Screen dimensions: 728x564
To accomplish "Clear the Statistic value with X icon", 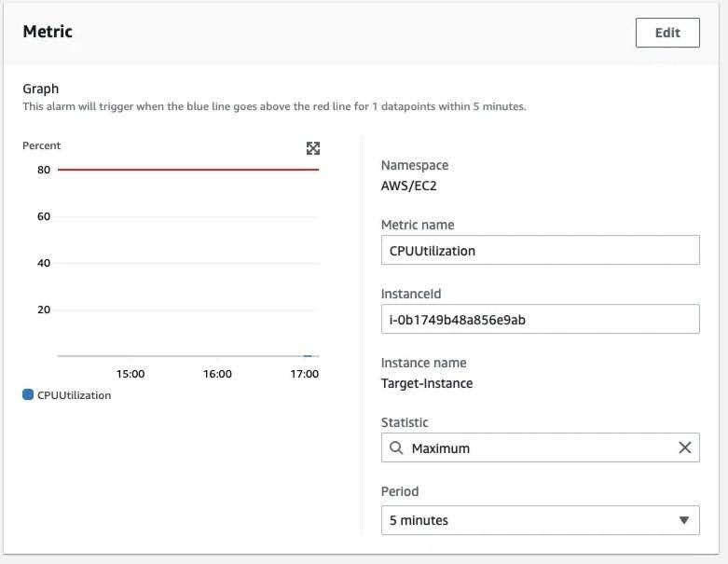I will coord(685,447).
